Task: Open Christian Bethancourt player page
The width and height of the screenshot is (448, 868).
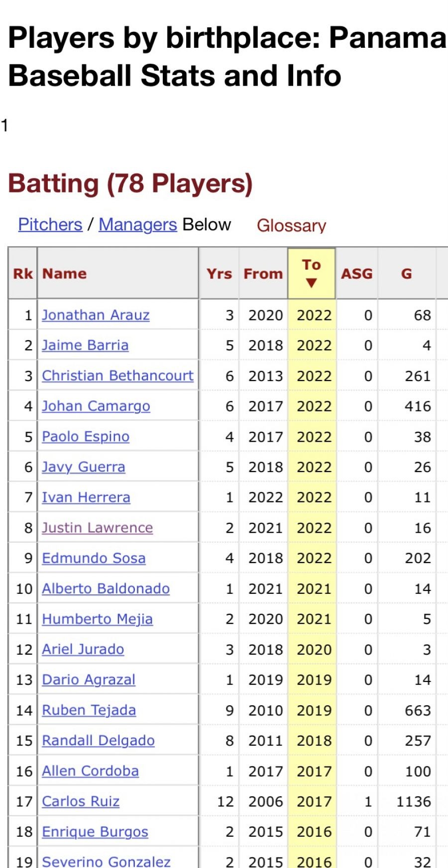Action: click(117, 376)
